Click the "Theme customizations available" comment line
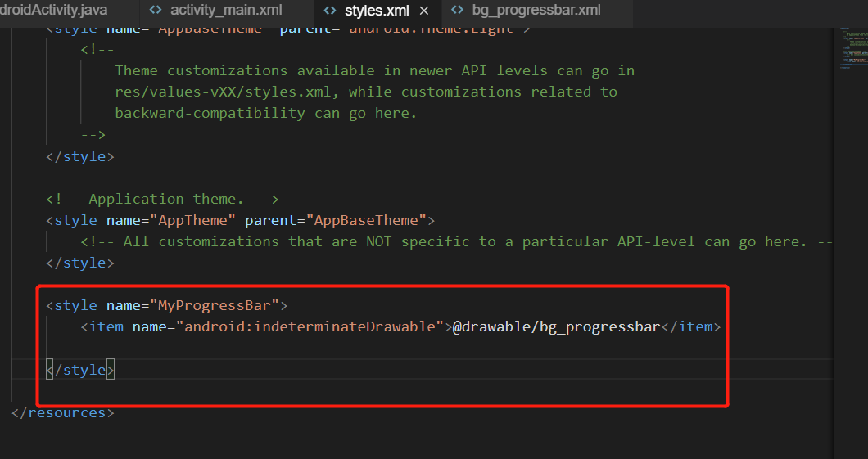868x459 pixels. pyautogui.click(x=375, y=71)
